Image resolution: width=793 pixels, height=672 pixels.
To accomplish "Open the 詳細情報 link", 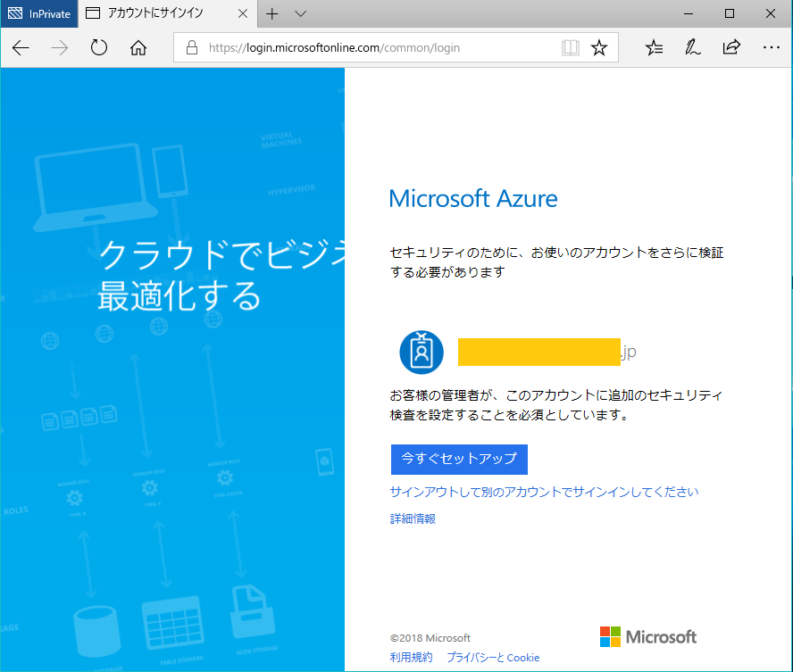I will pos(411,519).
